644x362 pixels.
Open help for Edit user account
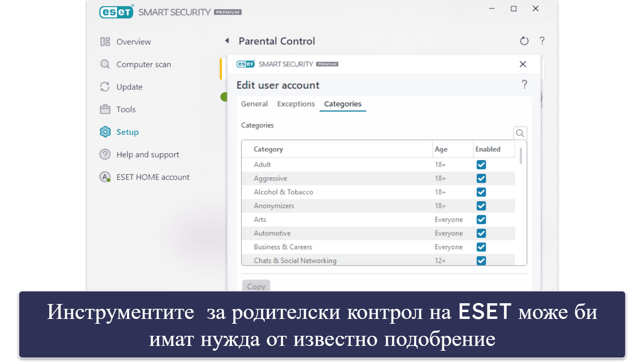pyautogui.click(x=524, y=84)
